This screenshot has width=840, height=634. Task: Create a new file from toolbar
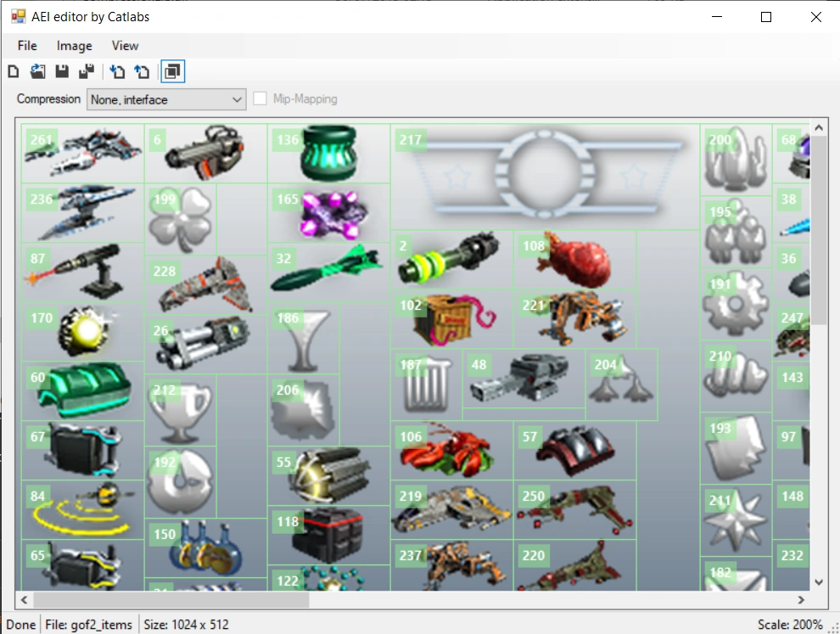point(14,71)
